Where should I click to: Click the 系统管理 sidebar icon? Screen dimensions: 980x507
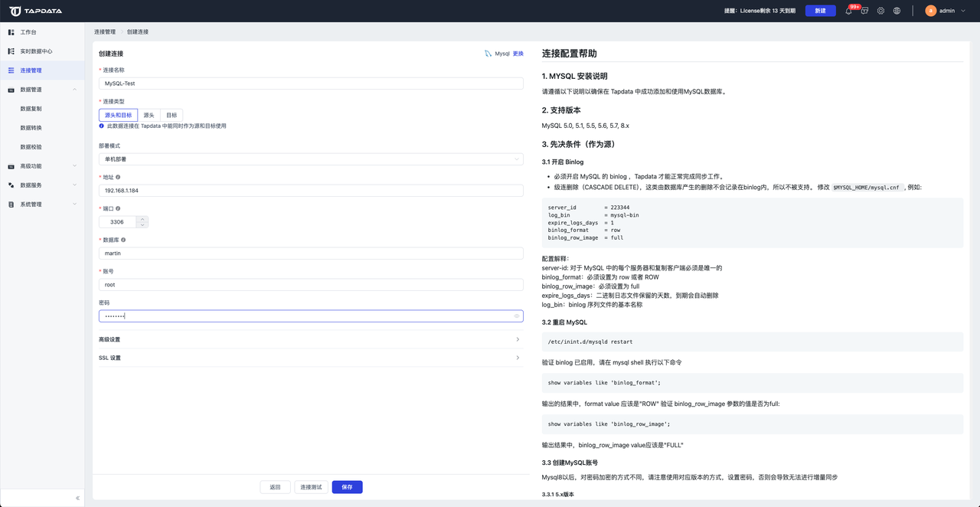pos(11,204)
